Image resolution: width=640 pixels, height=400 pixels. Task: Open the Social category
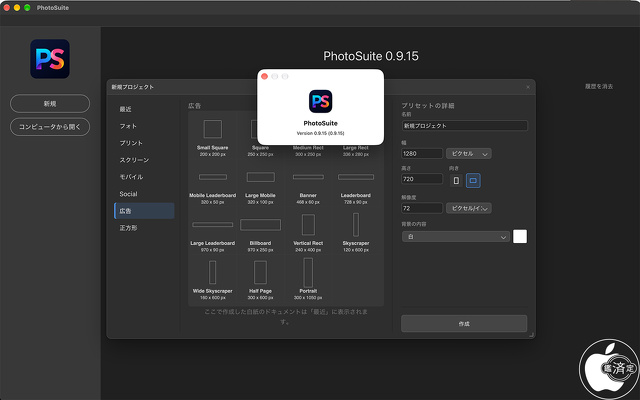pos(144,194)
